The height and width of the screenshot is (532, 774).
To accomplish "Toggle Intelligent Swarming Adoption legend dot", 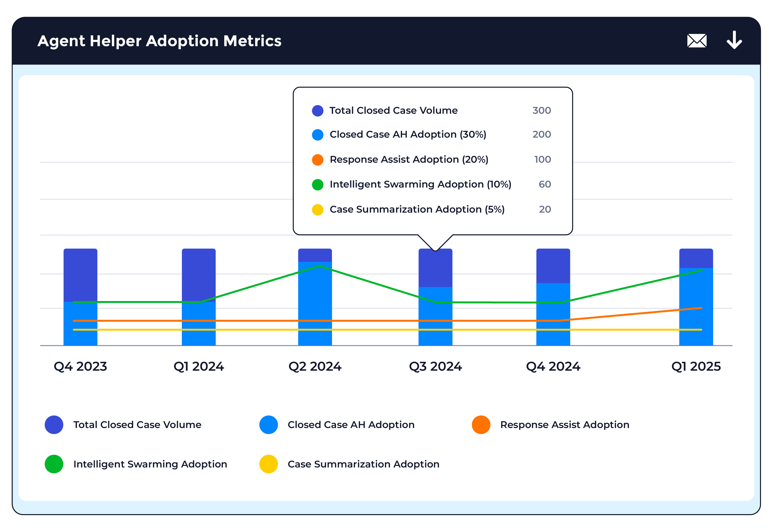I will [x=54, y=464].
